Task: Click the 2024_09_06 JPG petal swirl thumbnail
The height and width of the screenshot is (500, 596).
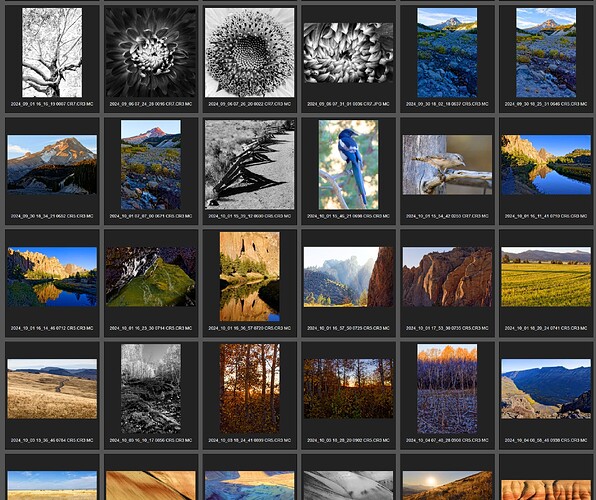Action: click(x=349, y=52)
